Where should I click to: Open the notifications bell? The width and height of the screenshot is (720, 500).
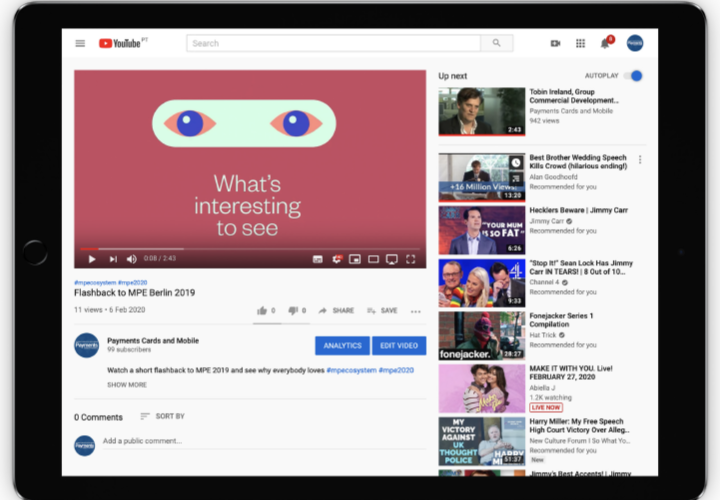click(x=605, y=44)
